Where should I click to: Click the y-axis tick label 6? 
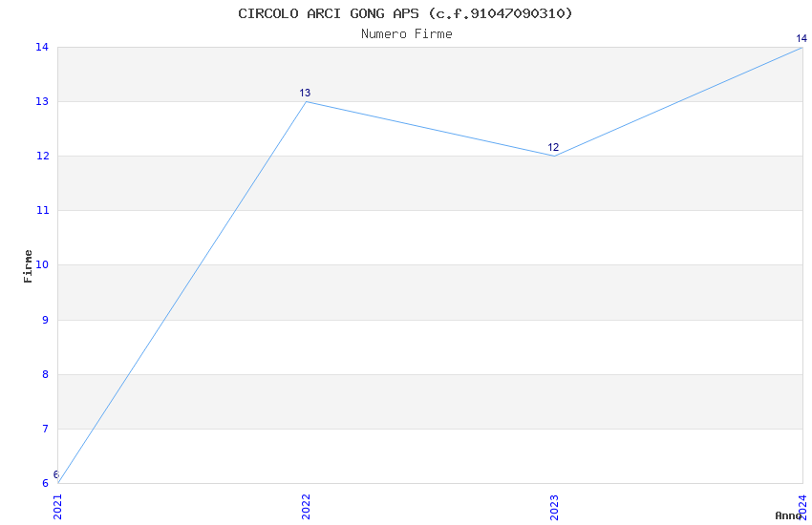point(44,483)
